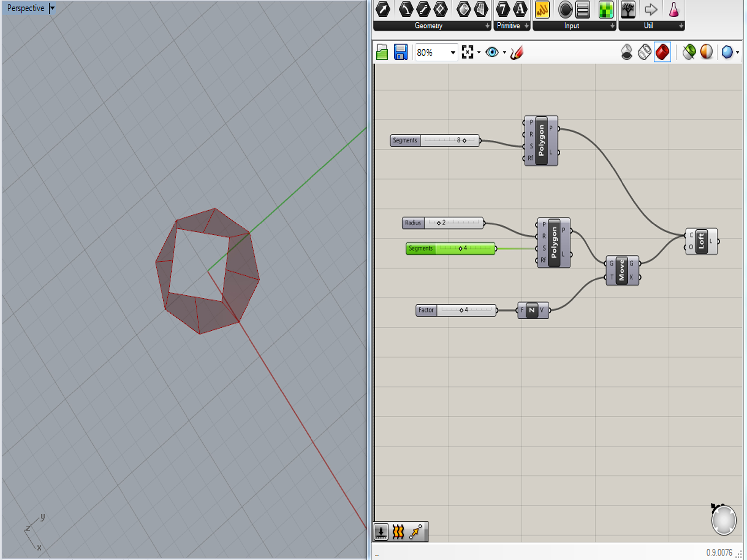Click the Segments slider set to 8

(435, 140)
